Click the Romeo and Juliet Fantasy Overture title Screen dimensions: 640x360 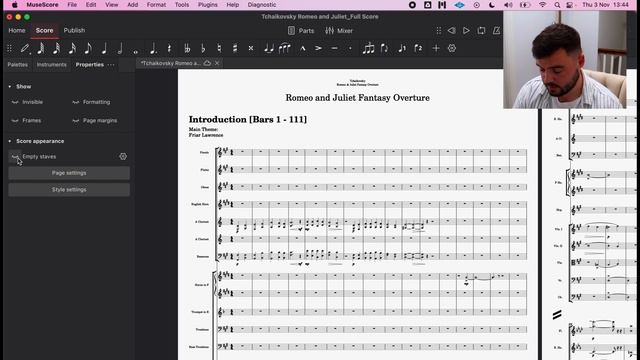pos(358,98)
